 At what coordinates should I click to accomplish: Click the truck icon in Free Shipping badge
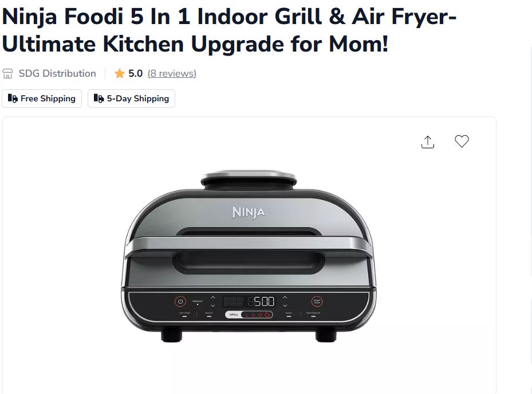click(x=13, y=98)
